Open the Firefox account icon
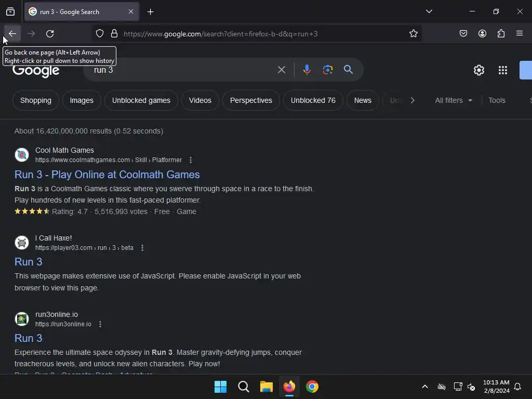 pyautogui.click(x=482, y=34)
